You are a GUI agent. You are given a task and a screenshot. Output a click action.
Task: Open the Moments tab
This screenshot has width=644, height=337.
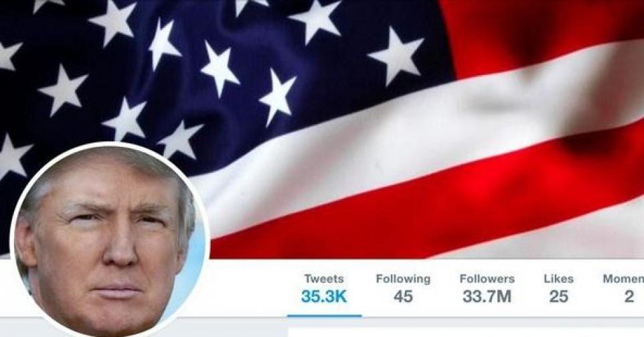623,279
